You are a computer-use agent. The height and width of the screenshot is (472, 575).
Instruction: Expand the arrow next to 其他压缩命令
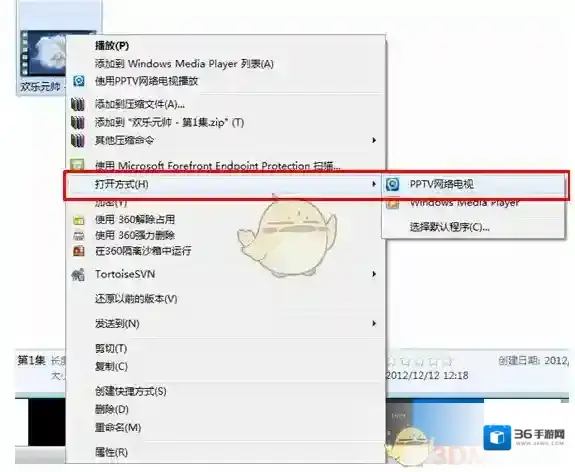coord(374,140)
